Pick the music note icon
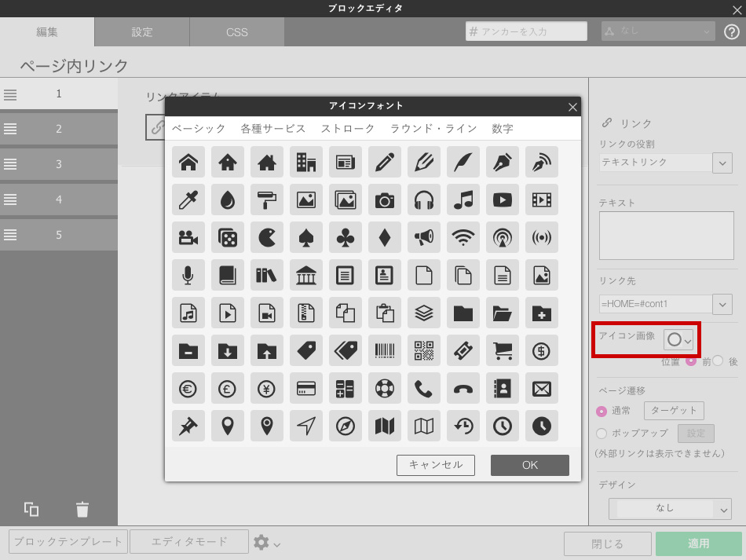This screenshot has width=746, height=560. tap(463, 199)
